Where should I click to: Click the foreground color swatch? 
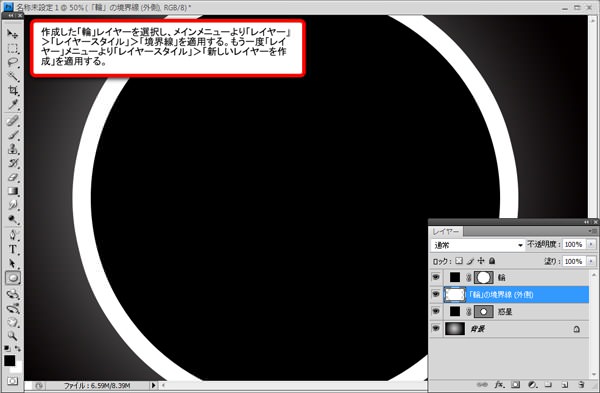pos(10,360)
